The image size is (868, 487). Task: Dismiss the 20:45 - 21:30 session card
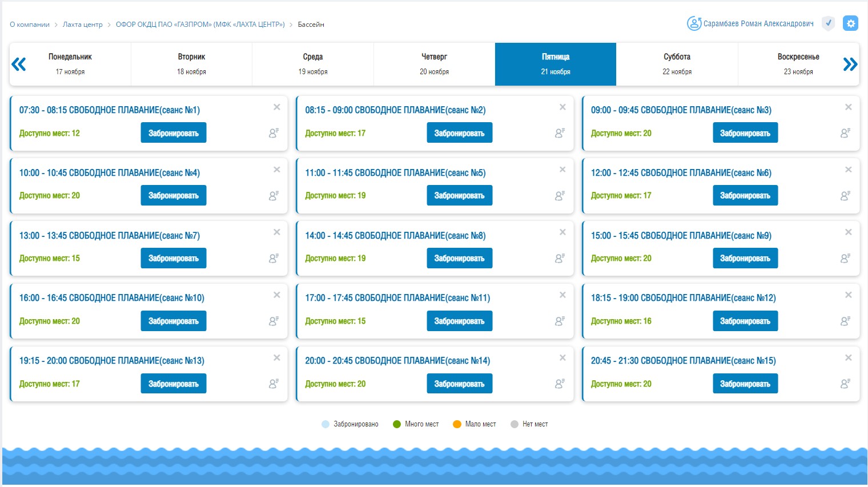(848, 358)
